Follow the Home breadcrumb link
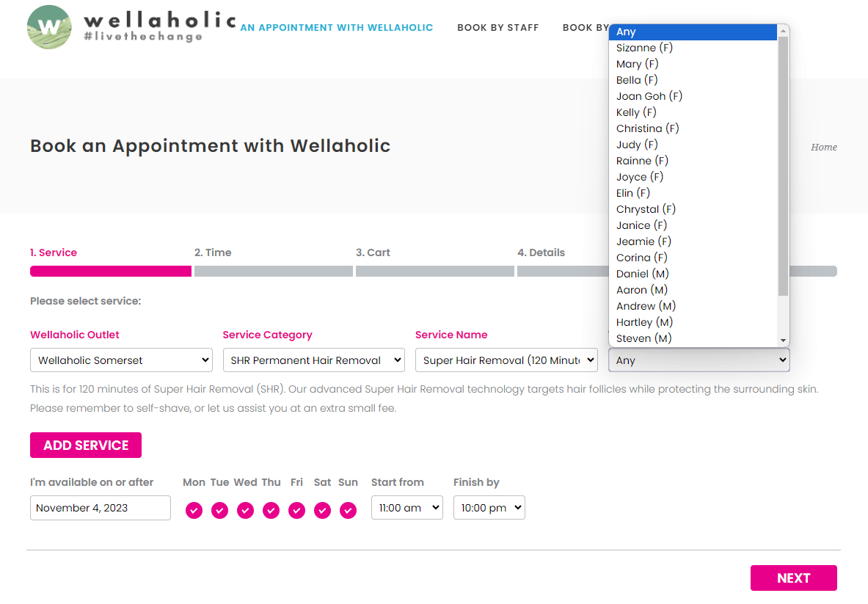Image resolution: width=868 pixels, height=604 pixels. click(823, 148)
